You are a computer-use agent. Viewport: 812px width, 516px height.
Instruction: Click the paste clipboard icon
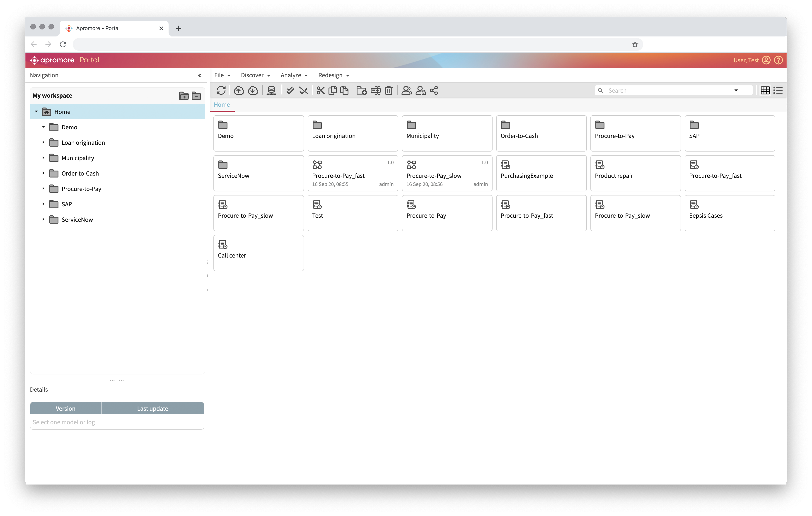344,90
